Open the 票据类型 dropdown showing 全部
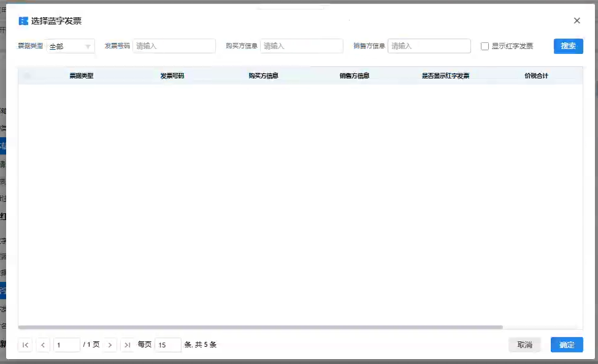Viewport: 598px width, 364px height. 66,46
